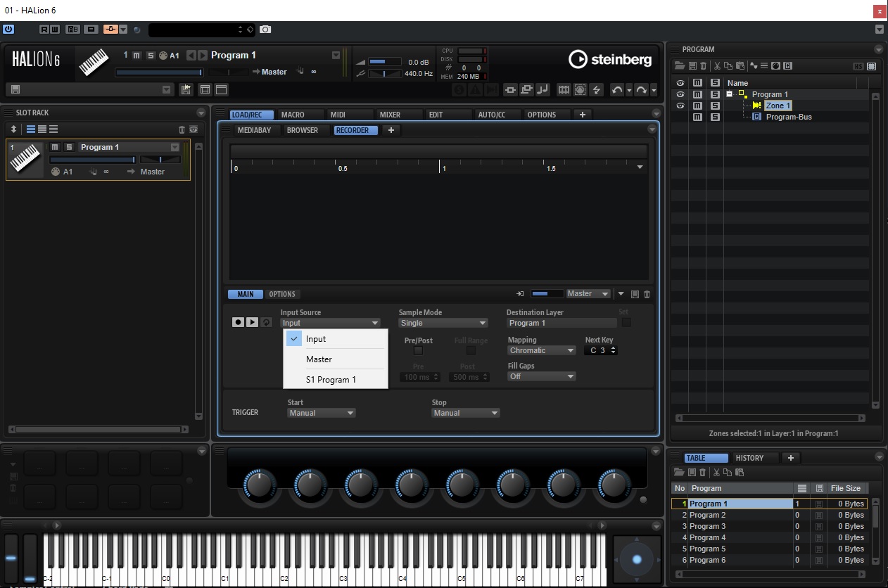
Task: Click the HALion 6 logo
Action: (36, 60)
